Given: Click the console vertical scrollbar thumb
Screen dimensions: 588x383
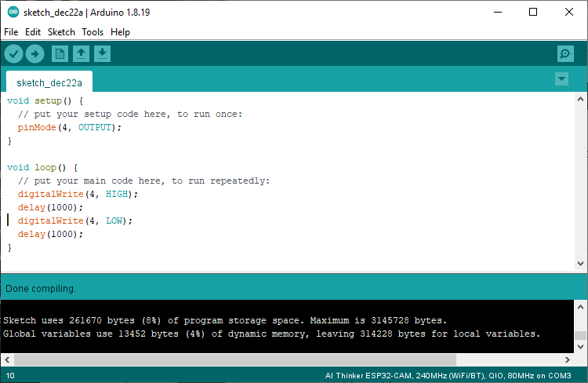Looking at the screenshot, I should coord(580,335).
